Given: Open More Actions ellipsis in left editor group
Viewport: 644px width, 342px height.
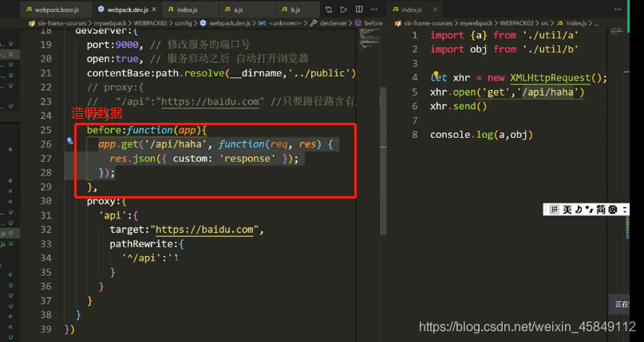Looking at the screenshot, I should (x=374, y=10).
